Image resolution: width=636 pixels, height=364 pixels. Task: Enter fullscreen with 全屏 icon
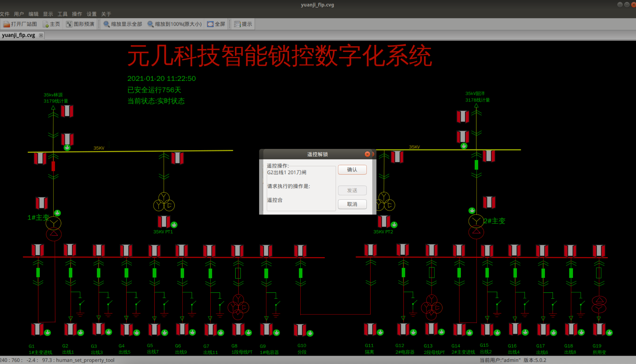[210, 24]
